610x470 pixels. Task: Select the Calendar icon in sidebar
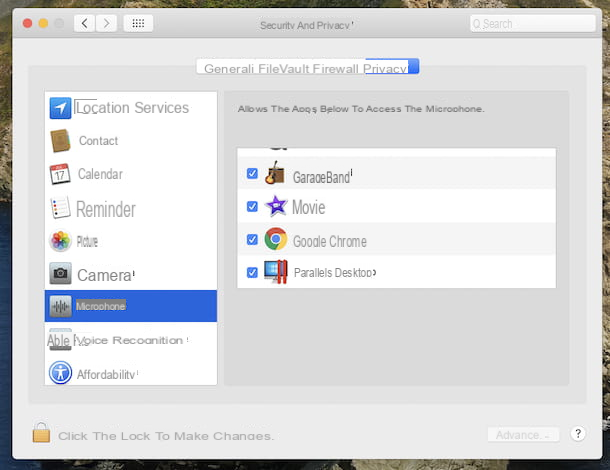pyautogui.click(x=60, y=174)
